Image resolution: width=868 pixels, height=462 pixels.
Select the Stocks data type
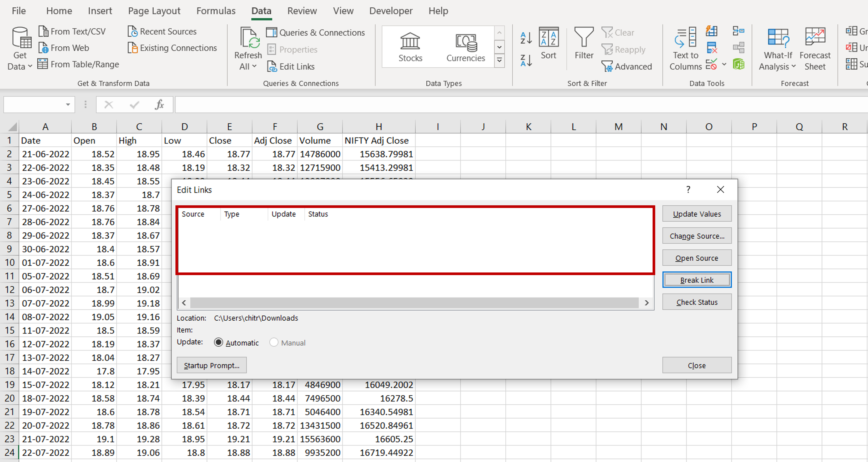(x=410, y=47)
